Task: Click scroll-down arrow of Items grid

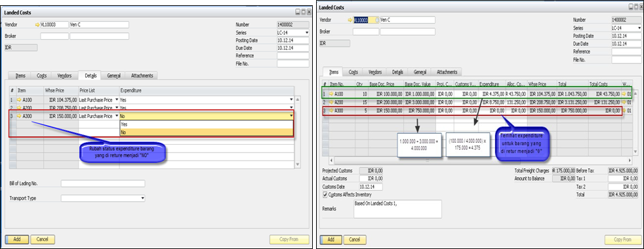Action: click(635, 153)
